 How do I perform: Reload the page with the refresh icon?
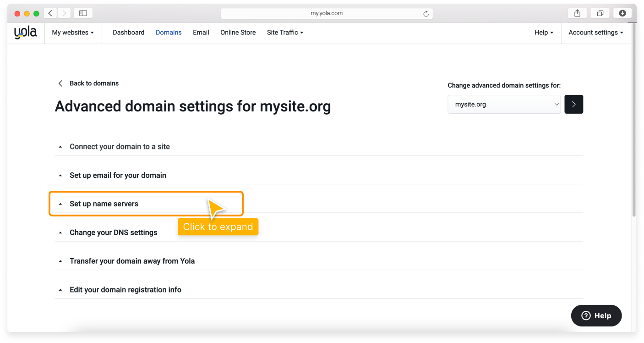(426, 14)
